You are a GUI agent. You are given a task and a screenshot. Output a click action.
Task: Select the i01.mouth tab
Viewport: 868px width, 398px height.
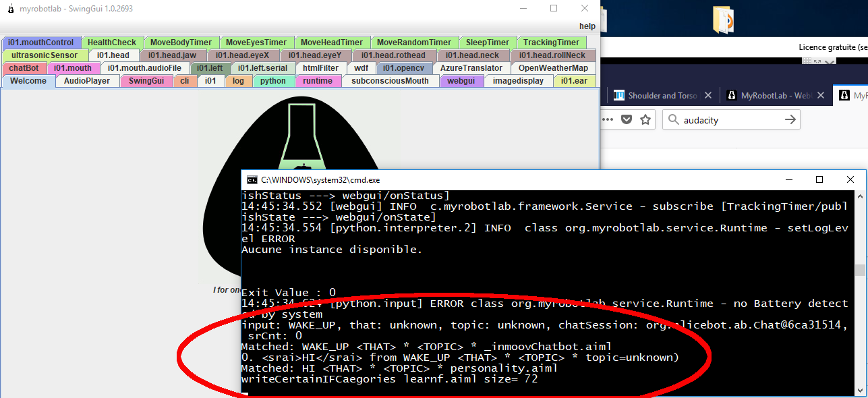tap(73, 68)
